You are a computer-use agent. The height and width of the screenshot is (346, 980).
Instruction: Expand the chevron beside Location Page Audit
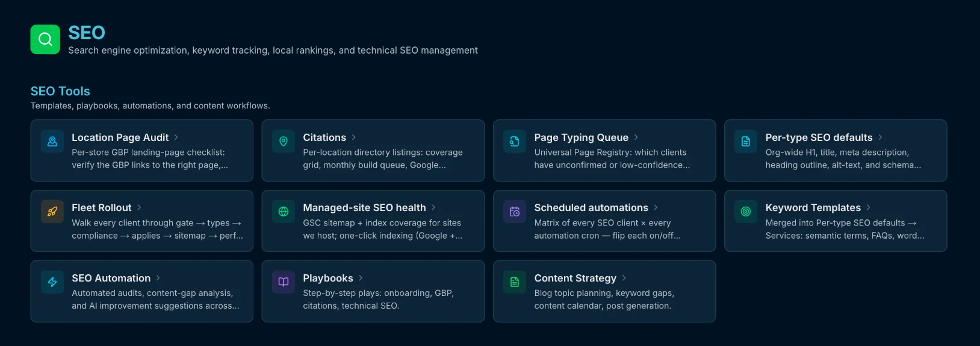[x=176, y=137]
